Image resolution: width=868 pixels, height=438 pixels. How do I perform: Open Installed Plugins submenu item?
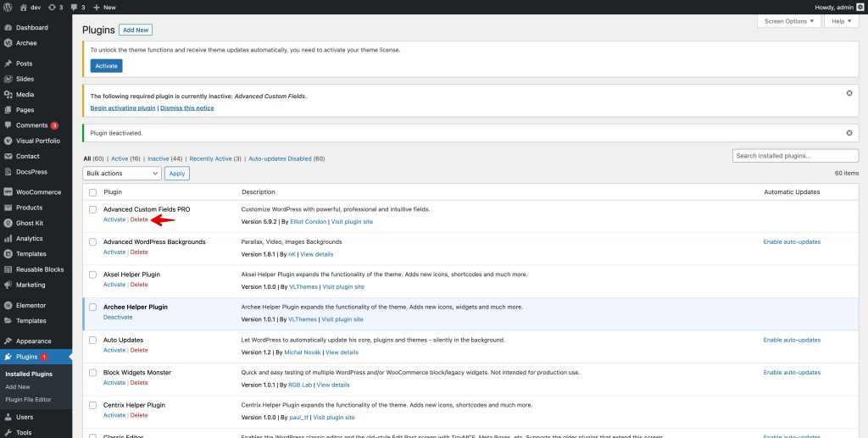pyautogui.click(x=29, y=374)
